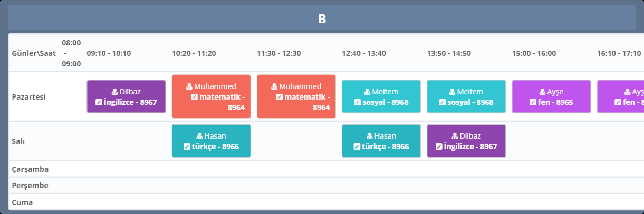
Task: Click edit icon beside Monday 15:00 fen - 8965
Action: [533, 102]
